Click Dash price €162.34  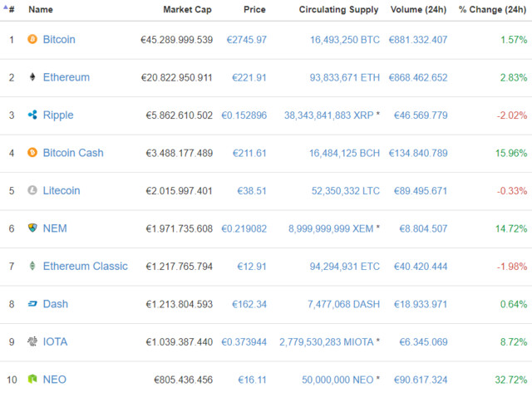coord(249,305)
